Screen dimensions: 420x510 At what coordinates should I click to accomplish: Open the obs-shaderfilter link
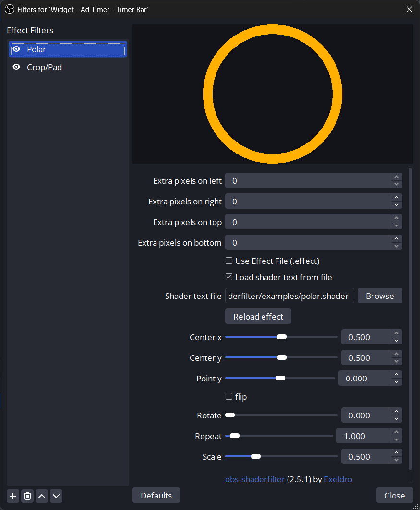(255, 479)
